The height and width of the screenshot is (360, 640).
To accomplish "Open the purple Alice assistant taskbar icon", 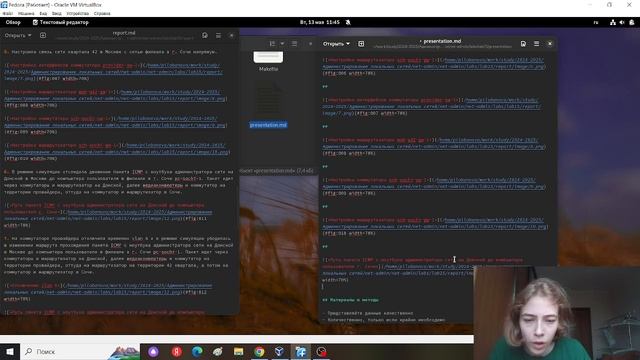I will click(153, 351).
